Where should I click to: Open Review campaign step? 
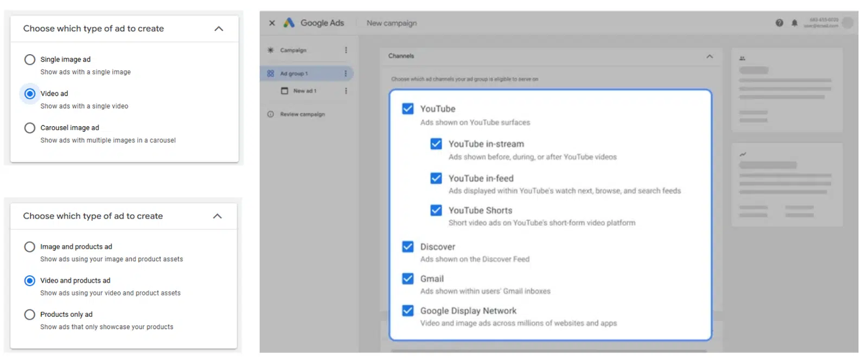(302, 114)
